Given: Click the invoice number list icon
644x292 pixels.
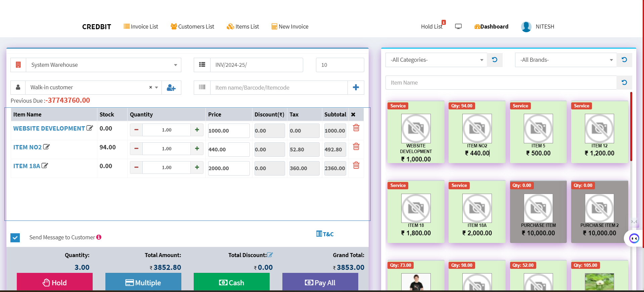Looking at the screenshot, I should pyautogui.click(x=202, y=65).
